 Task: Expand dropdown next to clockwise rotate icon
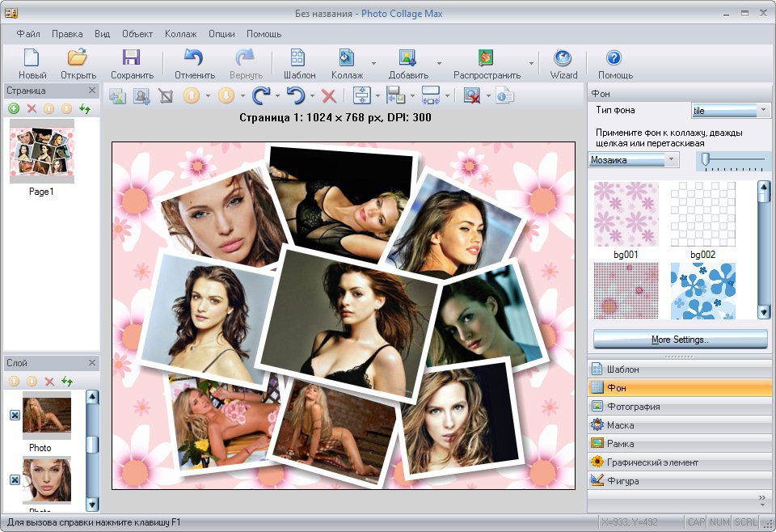pos(277,96)
